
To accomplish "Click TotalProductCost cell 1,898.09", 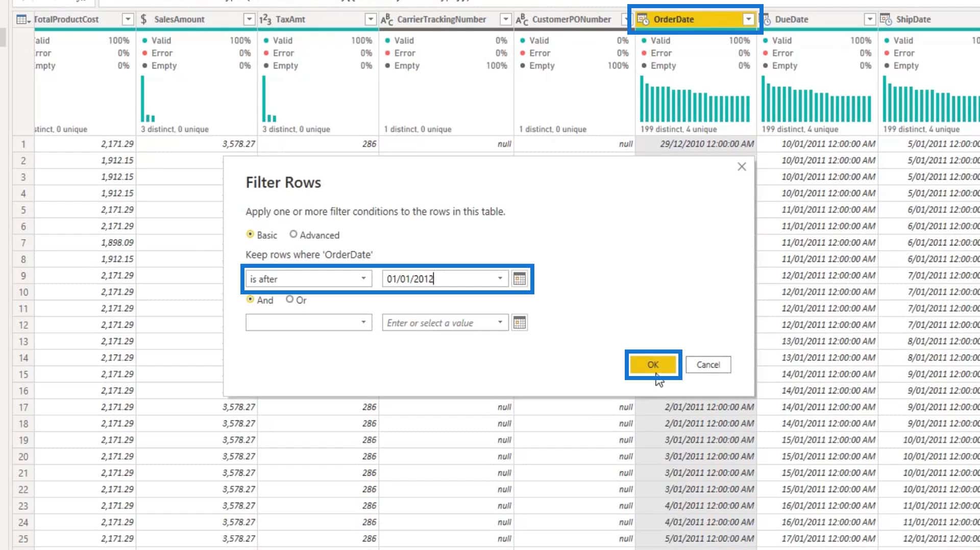I will 85,242.
